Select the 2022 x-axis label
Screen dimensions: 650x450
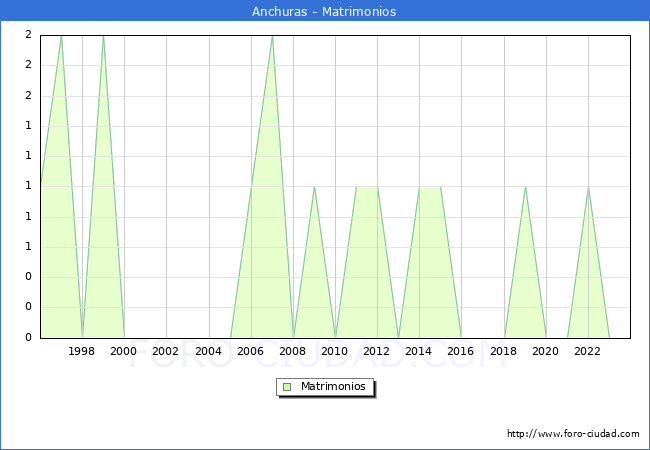[587, 351]
